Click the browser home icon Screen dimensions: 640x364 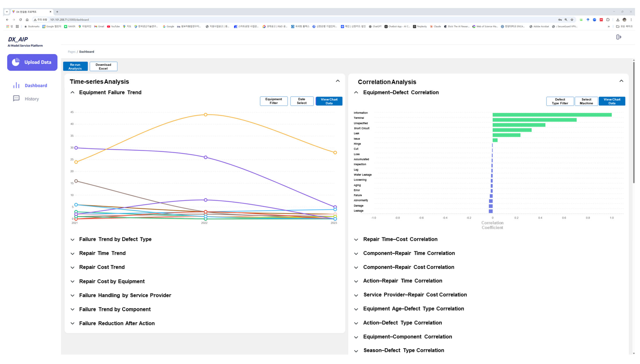tap(27, 20)
